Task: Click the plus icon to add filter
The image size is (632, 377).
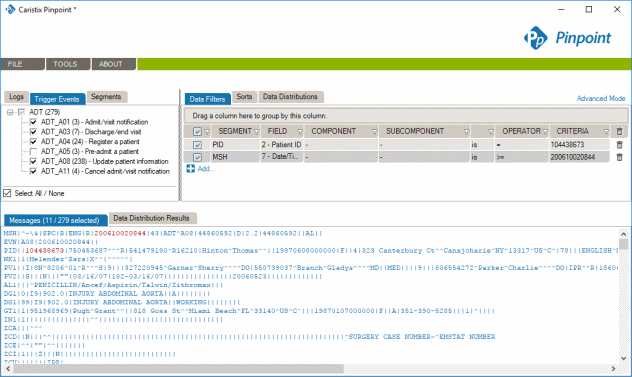Action: pos(190,169)
